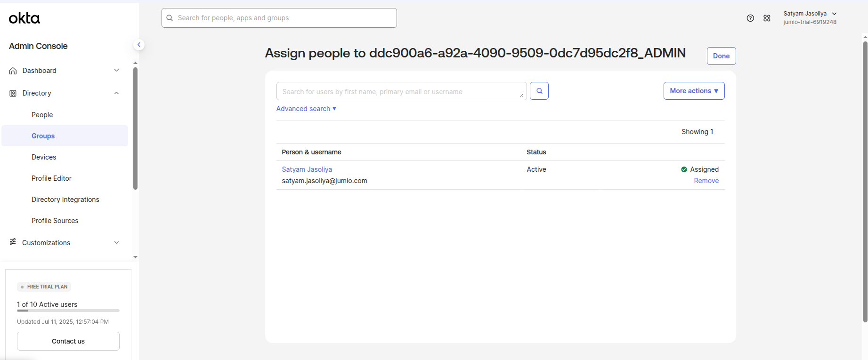Open the apps grid icon
The height and width of the screenshot is (360, 868).
[767, 18]
